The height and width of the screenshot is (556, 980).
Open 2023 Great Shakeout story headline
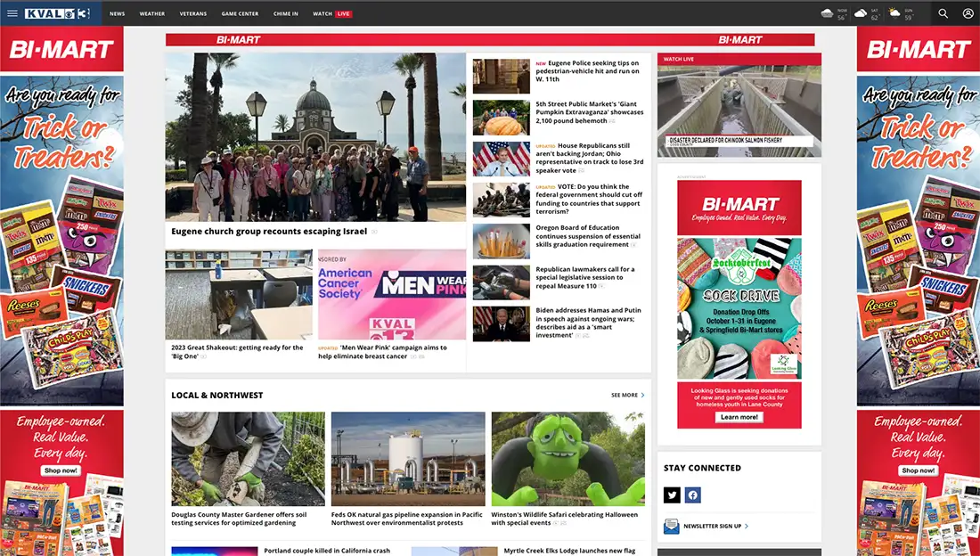point(238,352)
